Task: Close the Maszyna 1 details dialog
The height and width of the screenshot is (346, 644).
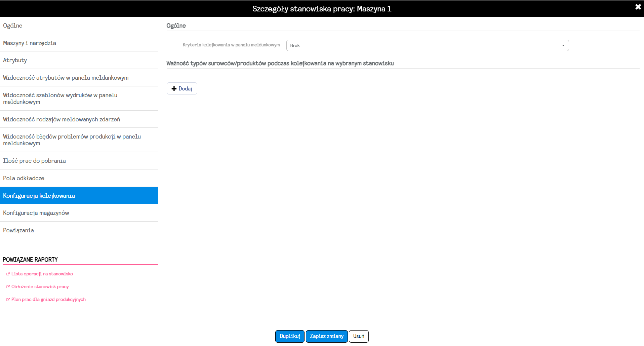Action: [638, 7]
